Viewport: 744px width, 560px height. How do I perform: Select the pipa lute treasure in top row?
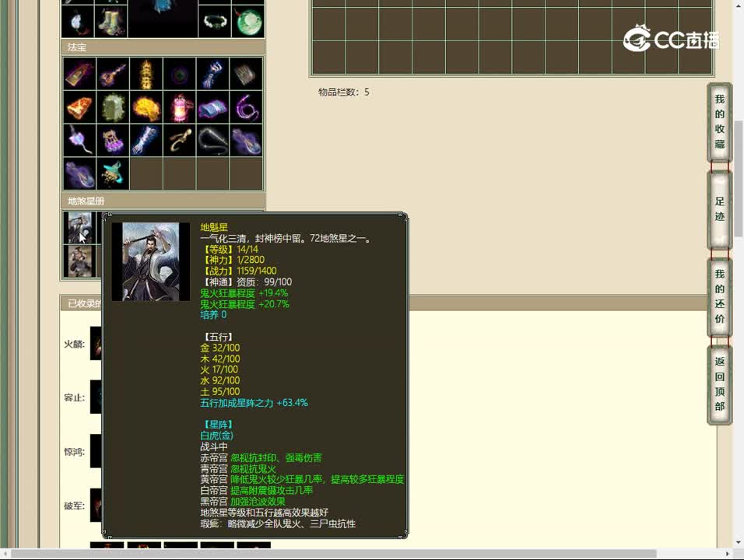pyautogui.click(x=113, y=74)
